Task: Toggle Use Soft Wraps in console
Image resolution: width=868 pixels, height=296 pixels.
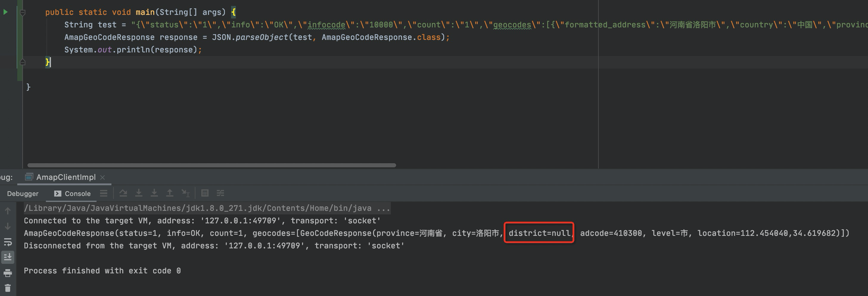Action: [7, 242]
